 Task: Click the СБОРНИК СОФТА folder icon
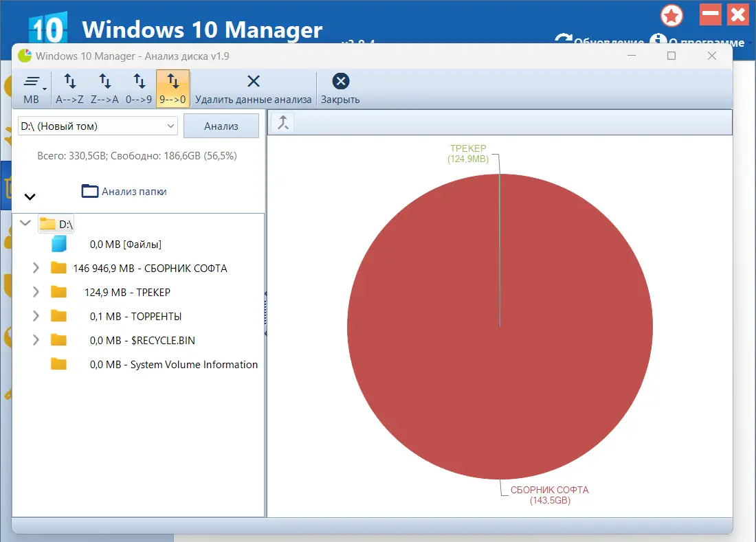(x=58, y=268)
